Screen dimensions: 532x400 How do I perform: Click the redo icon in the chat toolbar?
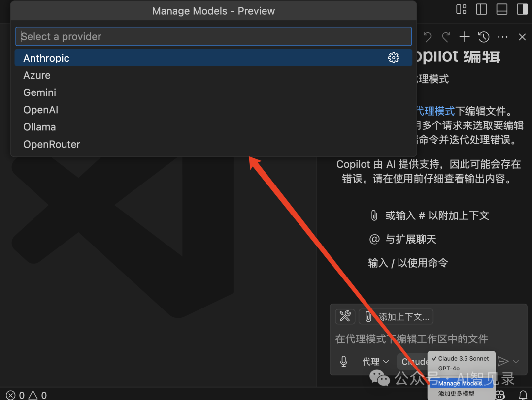point(445,37)
